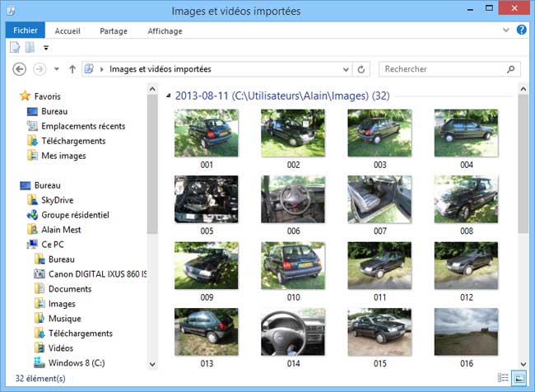Select photo thumbnail 010

293,265
